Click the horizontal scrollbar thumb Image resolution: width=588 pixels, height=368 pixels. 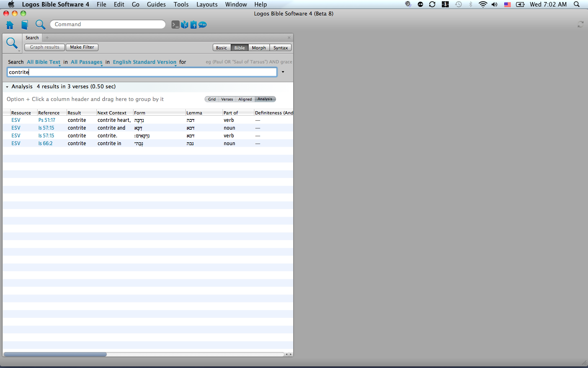[x=55, y=355]
